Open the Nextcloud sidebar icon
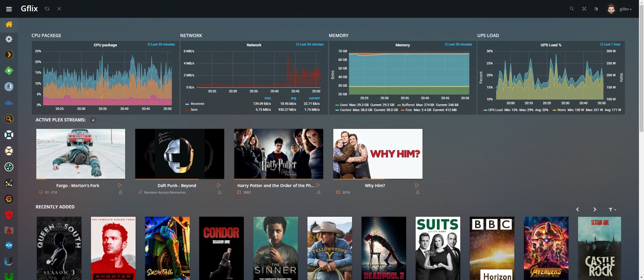Viewport: 644px width, 280px height. click(x=9, y=246)
